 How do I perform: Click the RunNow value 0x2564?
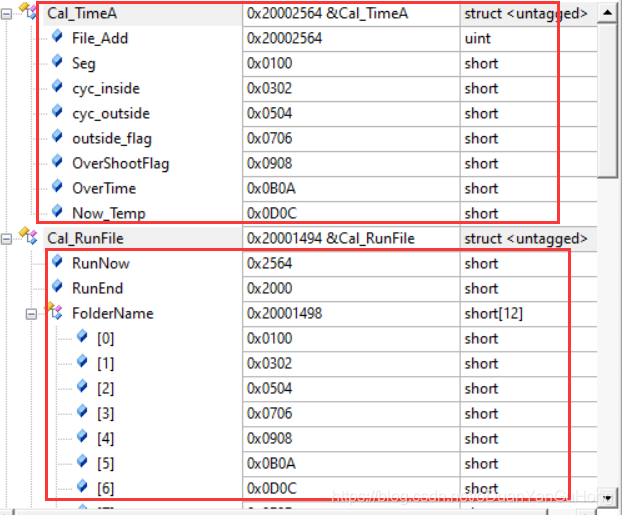pyautogui.click(x=269, y=263)
